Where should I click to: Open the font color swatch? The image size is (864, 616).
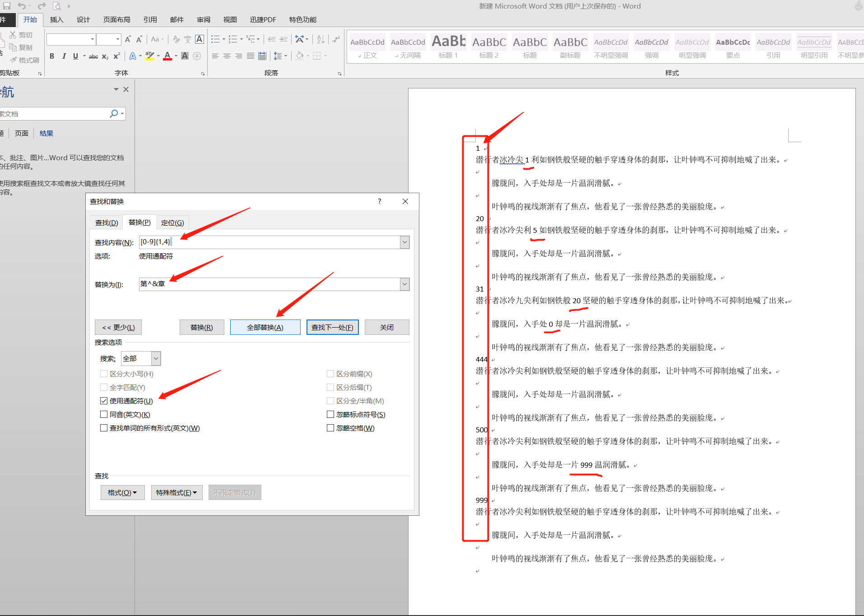coord(167,56)
